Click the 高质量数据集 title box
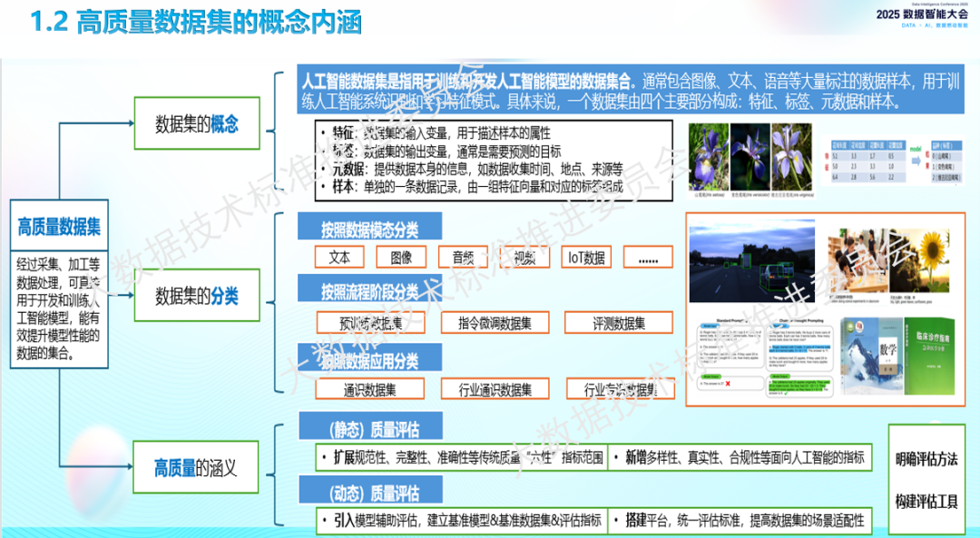The width and height of the screenshot is (980, 538). pyautogui.click(x=59, y=226)
